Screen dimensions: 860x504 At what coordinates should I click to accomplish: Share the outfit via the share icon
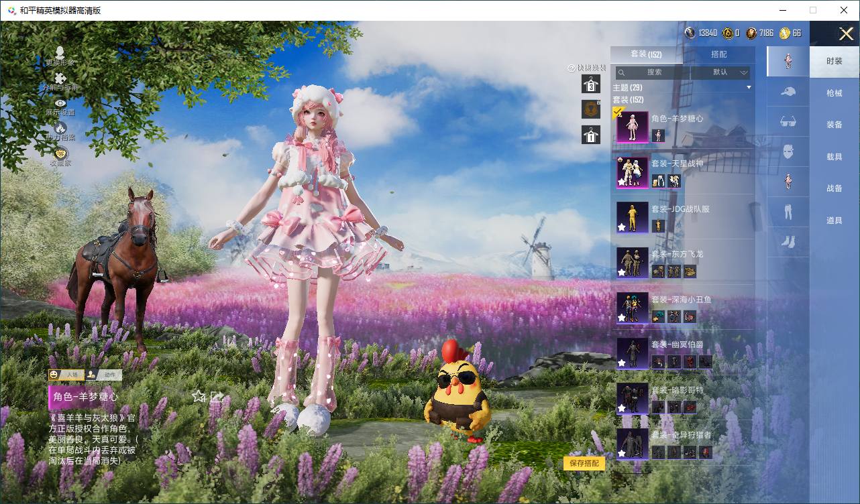point(217,396)
